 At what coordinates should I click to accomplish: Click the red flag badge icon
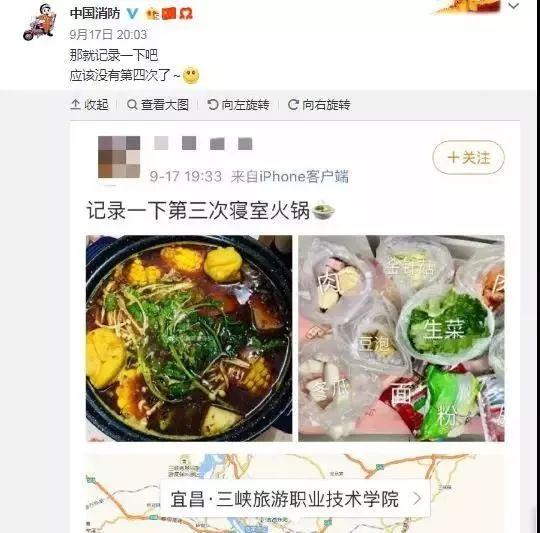tap(169, 13)
